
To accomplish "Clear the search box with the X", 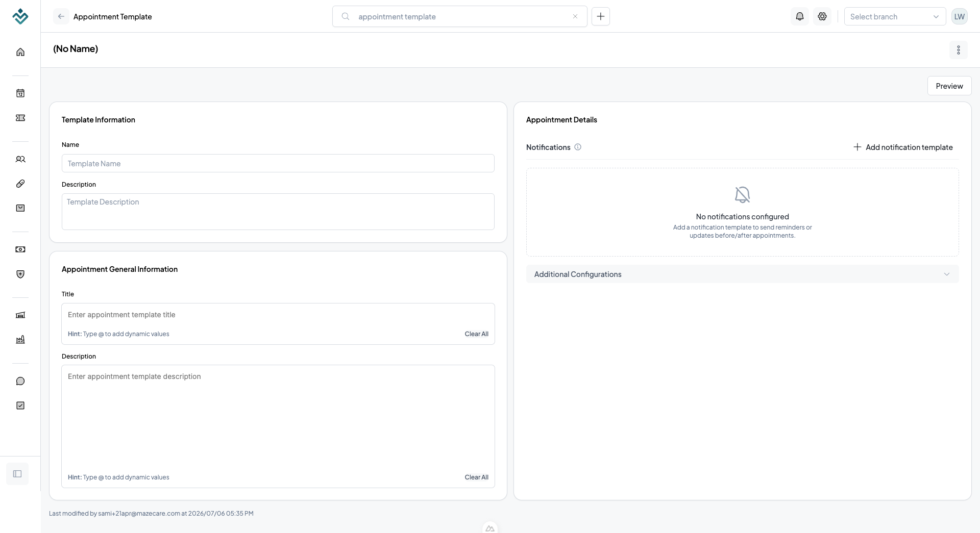I will point(575,16).
